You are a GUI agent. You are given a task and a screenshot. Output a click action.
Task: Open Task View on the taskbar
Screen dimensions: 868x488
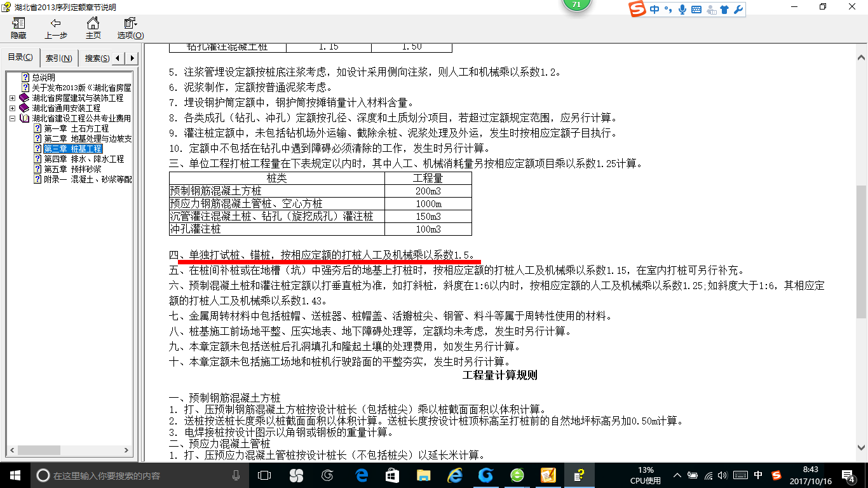coord(264,475)
